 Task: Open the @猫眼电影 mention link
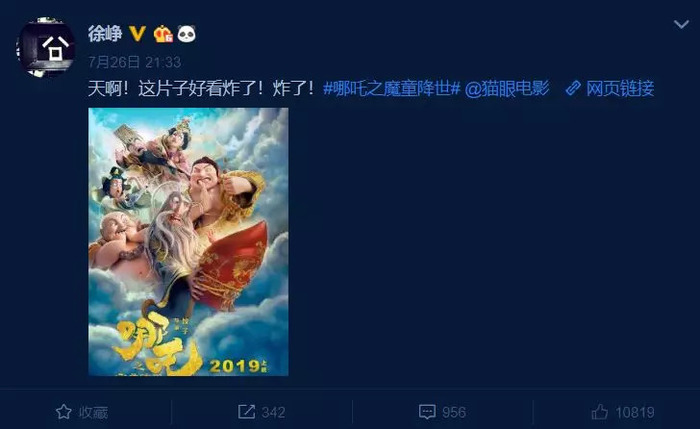pos(507,89)
